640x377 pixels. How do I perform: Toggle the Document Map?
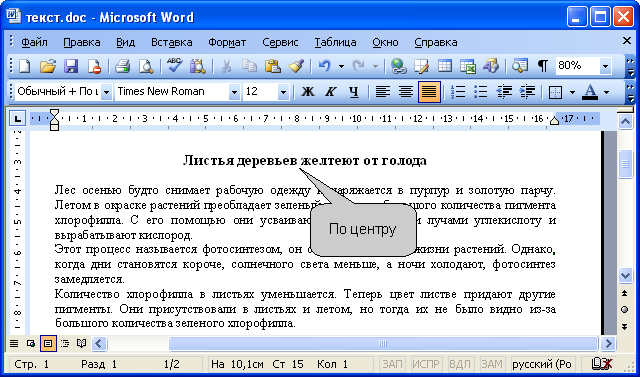point(520,66)
